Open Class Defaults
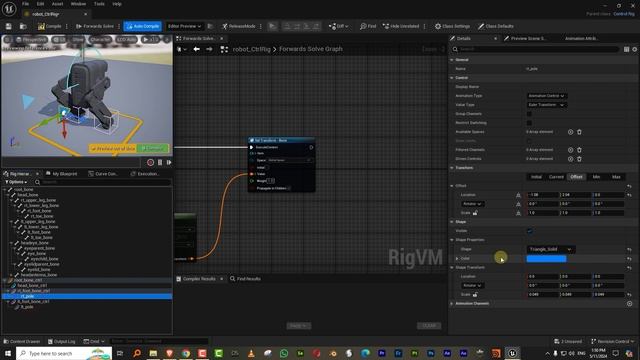This screenshot has height=360, width=640. coord(496,26)
